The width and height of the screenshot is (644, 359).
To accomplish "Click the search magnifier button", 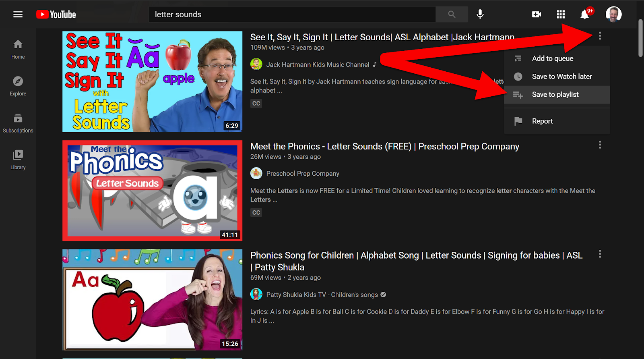I will click(x=452, y=15).
